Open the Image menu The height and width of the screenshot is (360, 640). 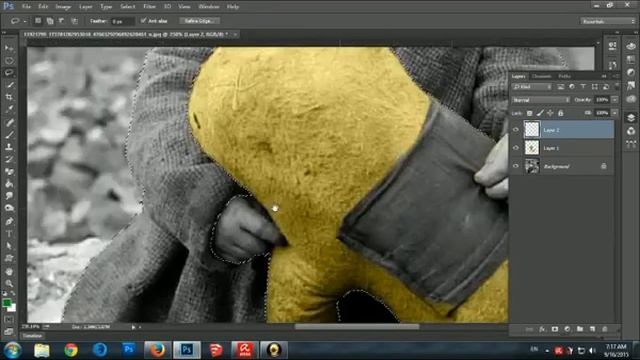pos(63,7)
